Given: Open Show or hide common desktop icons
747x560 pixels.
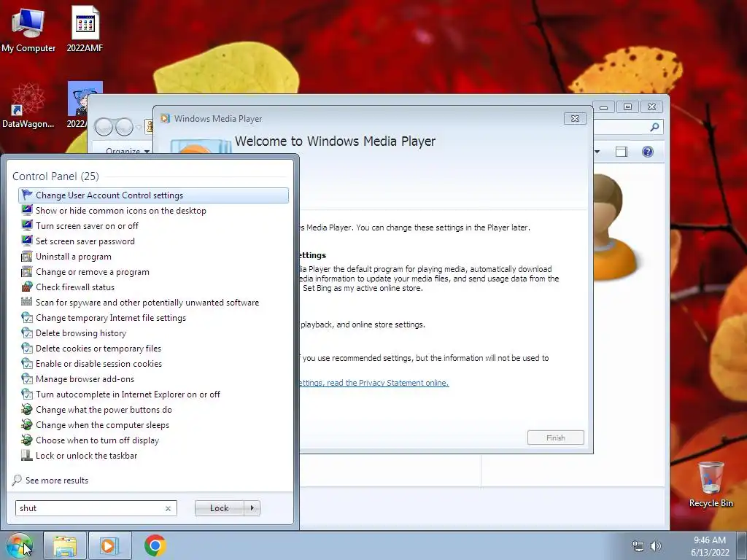Looking at the screenshot, I should pos(153,211).
